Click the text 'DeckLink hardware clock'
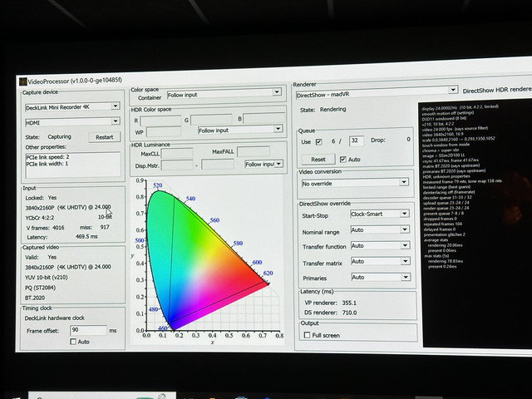The width and height of the screenshot is (532, 399). pyautogui.click(x=55, y=318)
